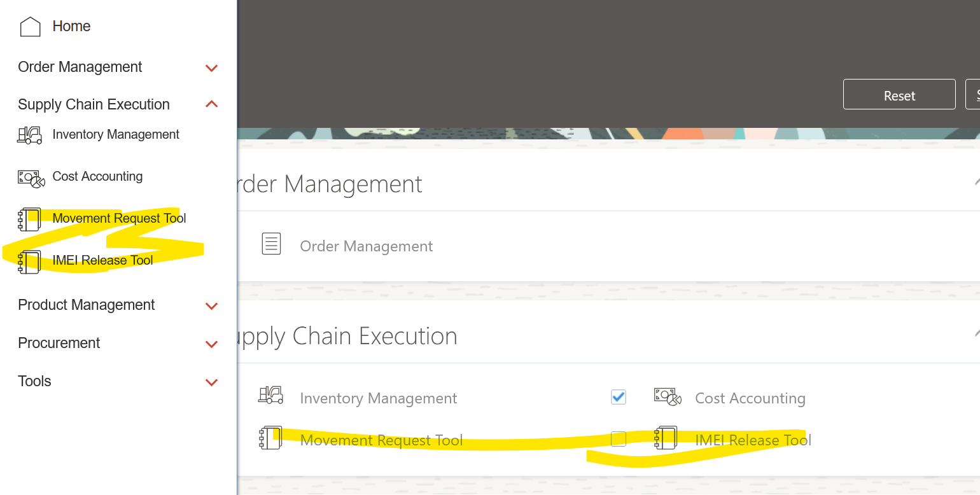Screen dimensions: 980x495
Task: Toggle the Cost Accounting visibility checkbox off
Action: [618, 396]
